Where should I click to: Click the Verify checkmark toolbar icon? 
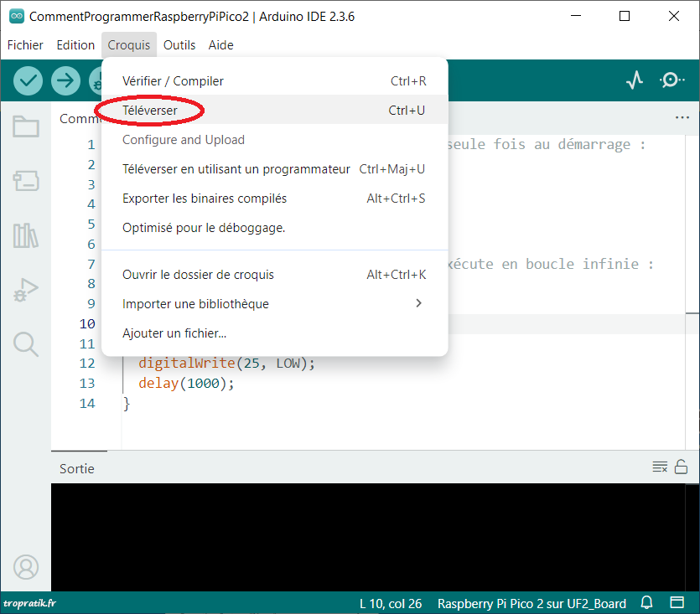[27, 80]
